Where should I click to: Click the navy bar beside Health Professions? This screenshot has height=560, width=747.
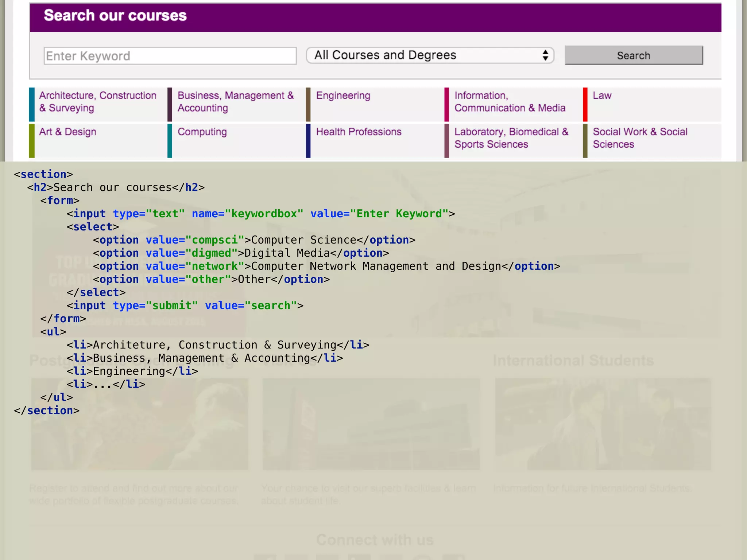tap(308, 141)
